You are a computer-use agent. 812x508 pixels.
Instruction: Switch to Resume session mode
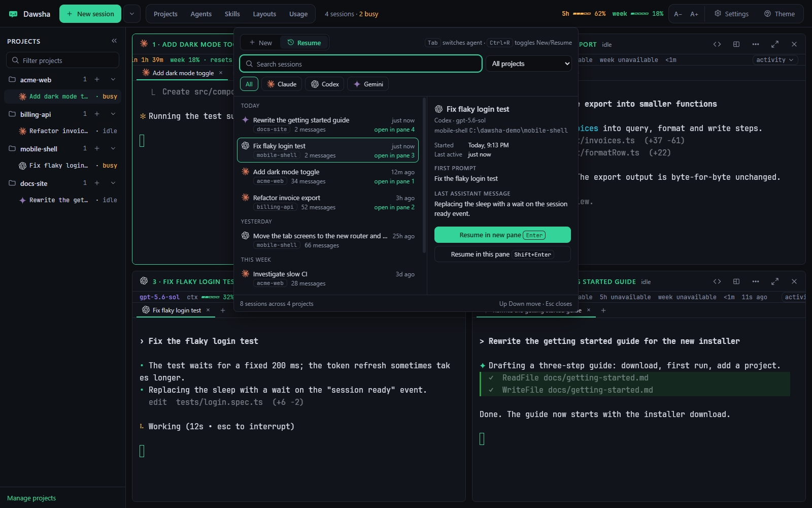[304, 43]
